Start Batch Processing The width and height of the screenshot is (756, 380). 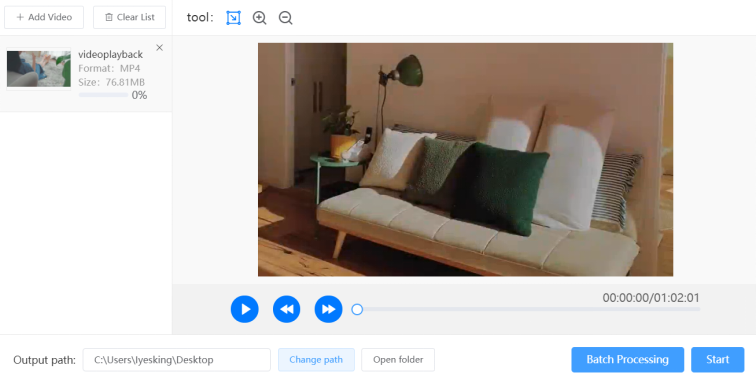pos(628,360)
